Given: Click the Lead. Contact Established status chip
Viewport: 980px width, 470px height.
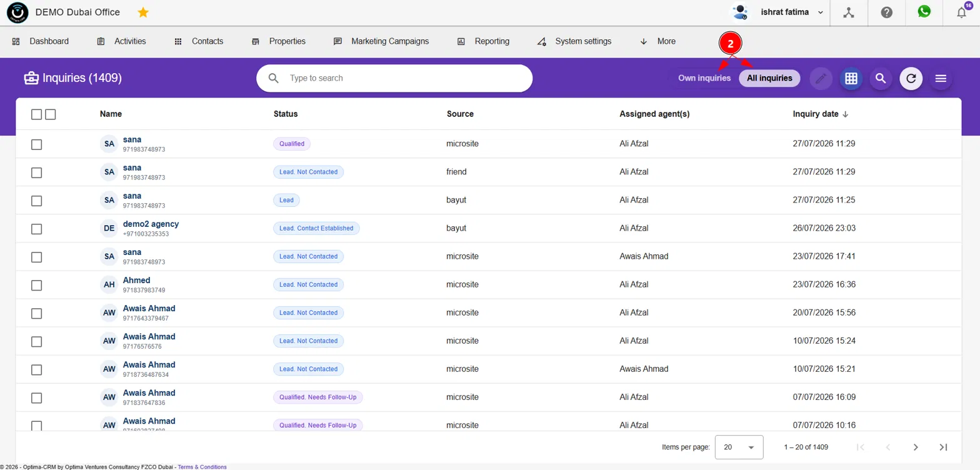Looking at the screenshot, I should point(316,228).
